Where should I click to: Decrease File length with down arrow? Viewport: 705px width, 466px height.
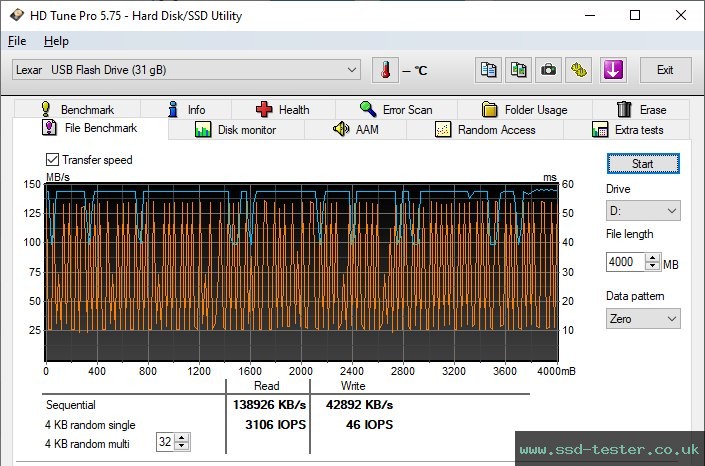[652, 266]
